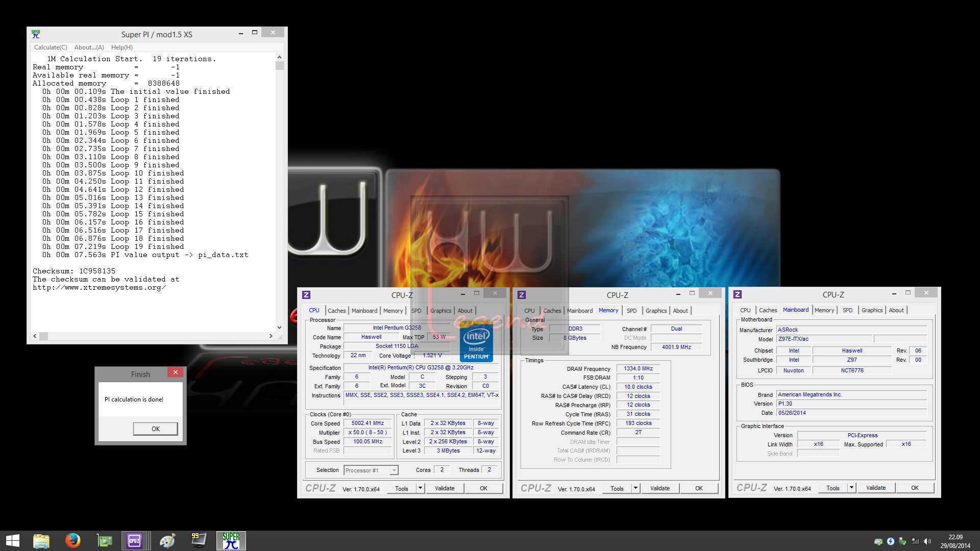Click Super PI vertical scrollbar up arrow
The height and width of the screenshot is (551, 980).
pos(279,57)
